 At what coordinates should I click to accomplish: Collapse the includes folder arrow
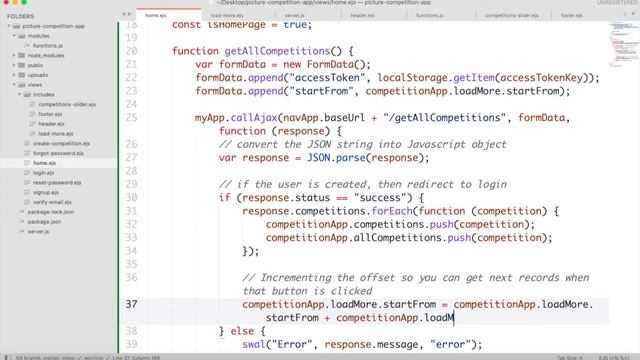(19, 95)
